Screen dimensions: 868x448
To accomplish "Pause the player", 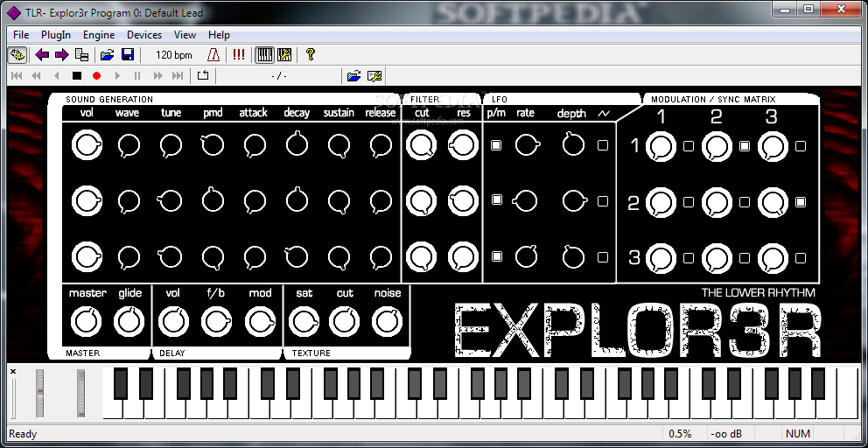I will pyautogui.click(x=137, y=76).
